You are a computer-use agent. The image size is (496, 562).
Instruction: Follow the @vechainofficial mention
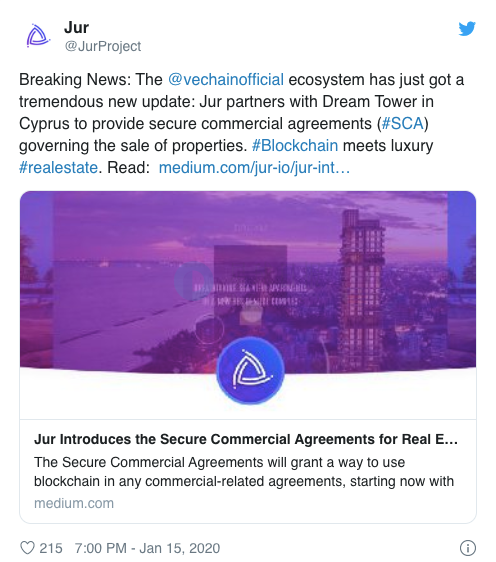point(226,80)
